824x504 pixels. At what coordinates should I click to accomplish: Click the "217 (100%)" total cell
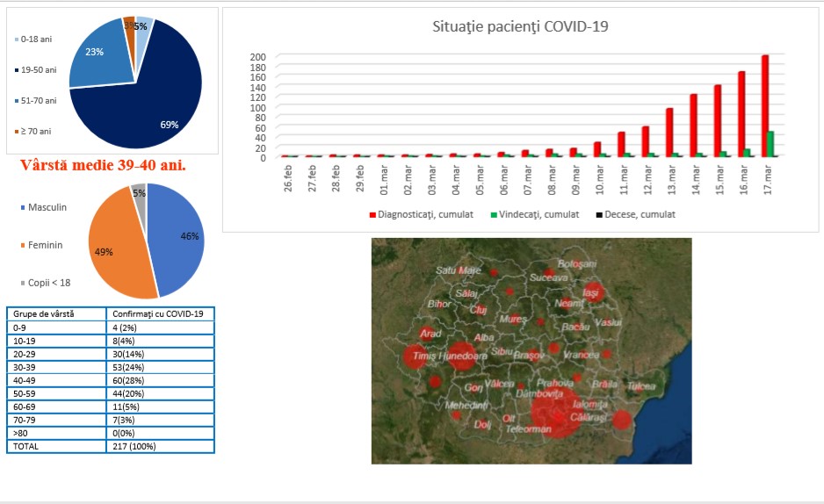tap(158, 446)
